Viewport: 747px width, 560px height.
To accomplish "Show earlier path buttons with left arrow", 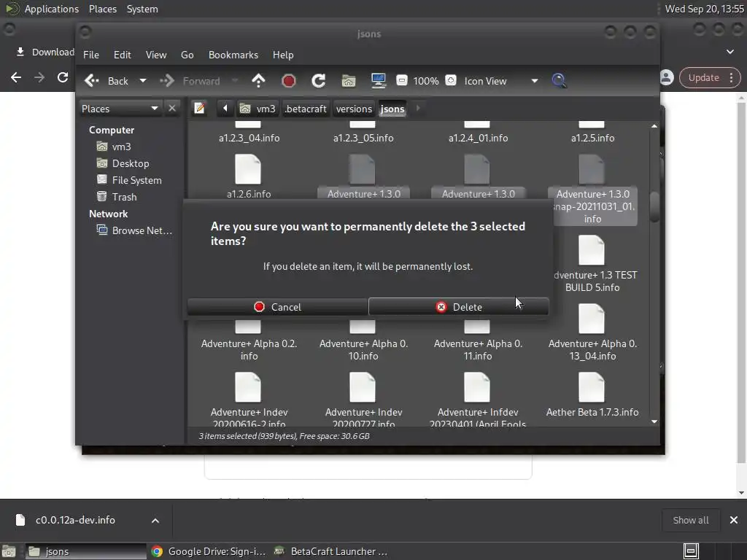I will [x=225, y=109].
